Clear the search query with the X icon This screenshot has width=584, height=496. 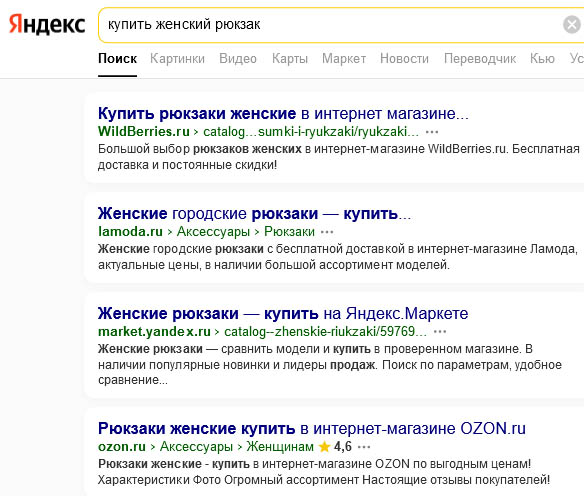coord(572,25)
